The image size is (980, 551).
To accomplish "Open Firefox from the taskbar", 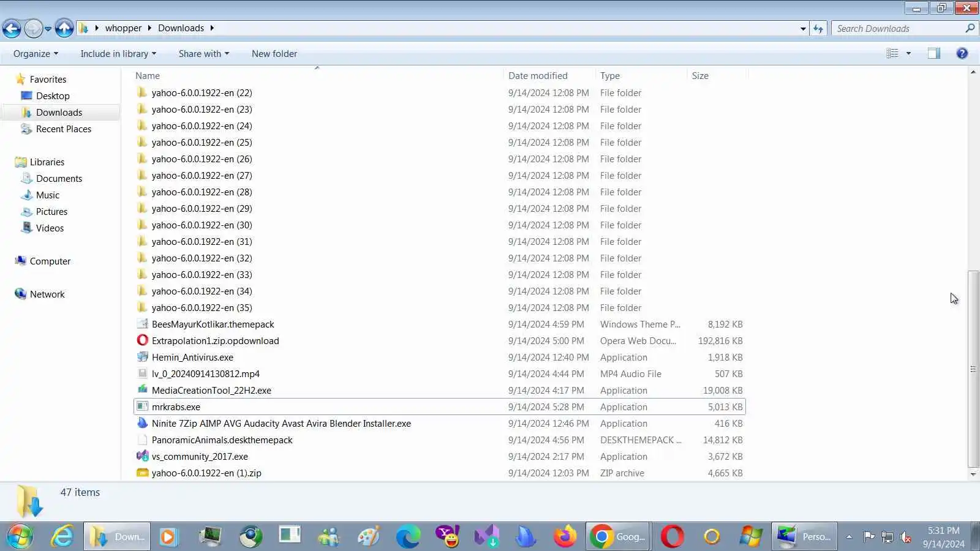I will (x=565, y=537).
